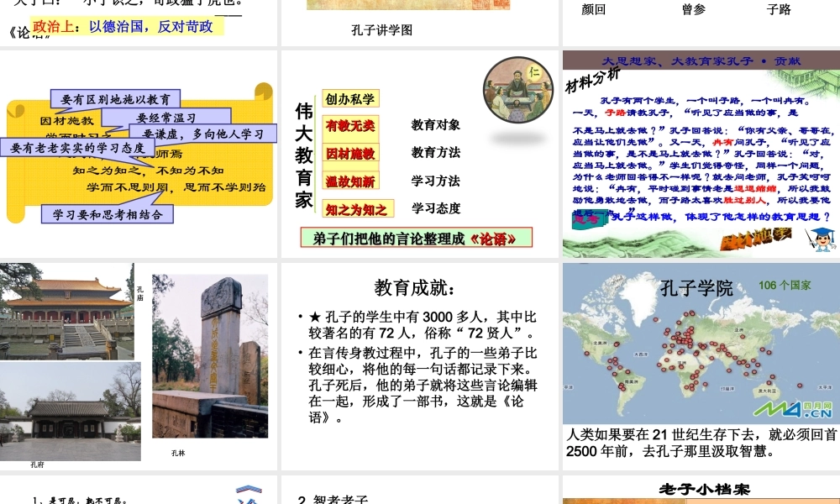
Task: Click the highlighted 政治上 text line
Action: click(x=126, y=26)
